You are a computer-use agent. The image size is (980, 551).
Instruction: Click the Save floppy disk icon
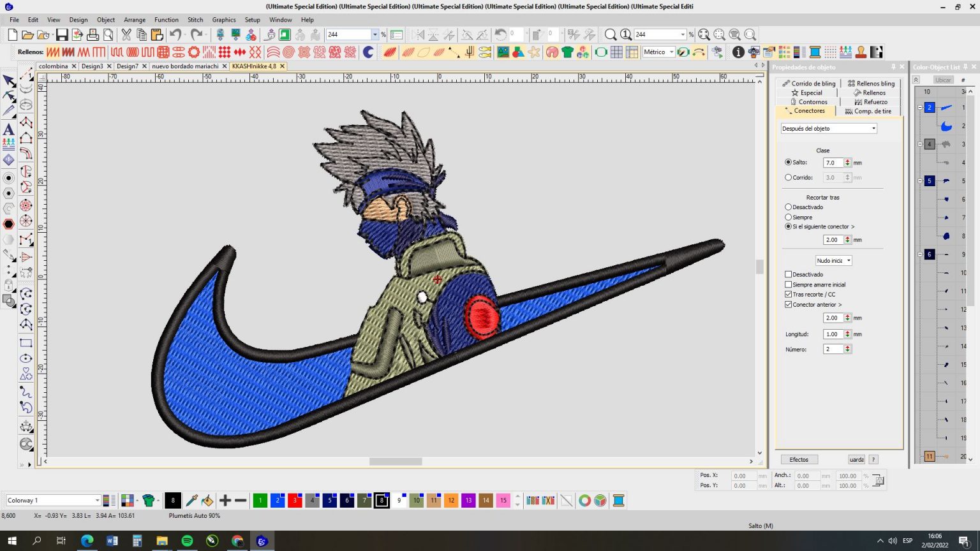(x=62, y=34)
